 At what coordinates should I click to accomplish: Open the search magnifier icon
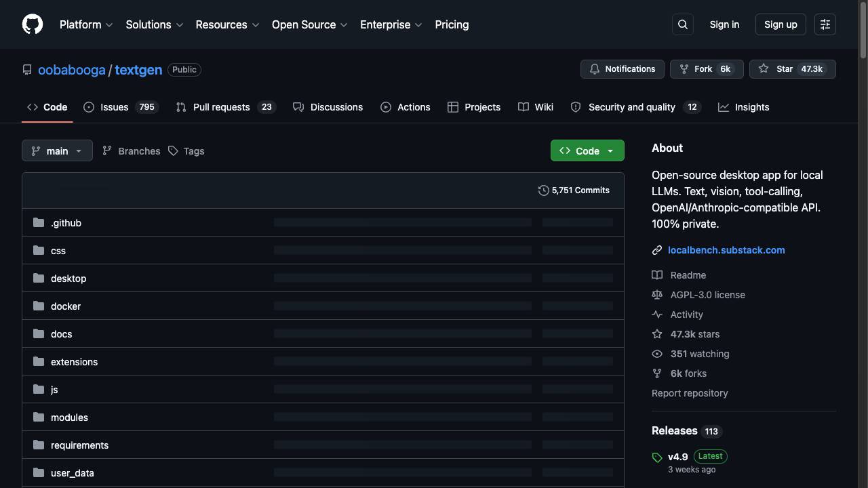tap(683, 24)
